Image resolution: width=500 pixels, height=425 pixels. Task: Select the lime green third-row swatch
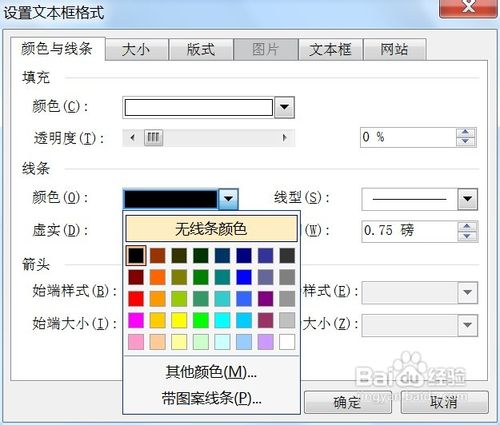pos(179,299)
